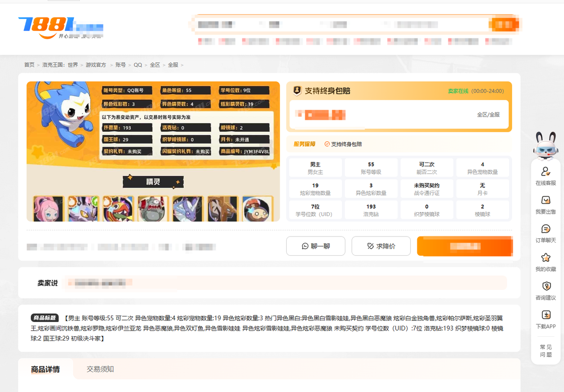The width and height of the screenshot is (564, 392).
Task: Click the shield badge beside 支持终身包赔
Action: 297,91
